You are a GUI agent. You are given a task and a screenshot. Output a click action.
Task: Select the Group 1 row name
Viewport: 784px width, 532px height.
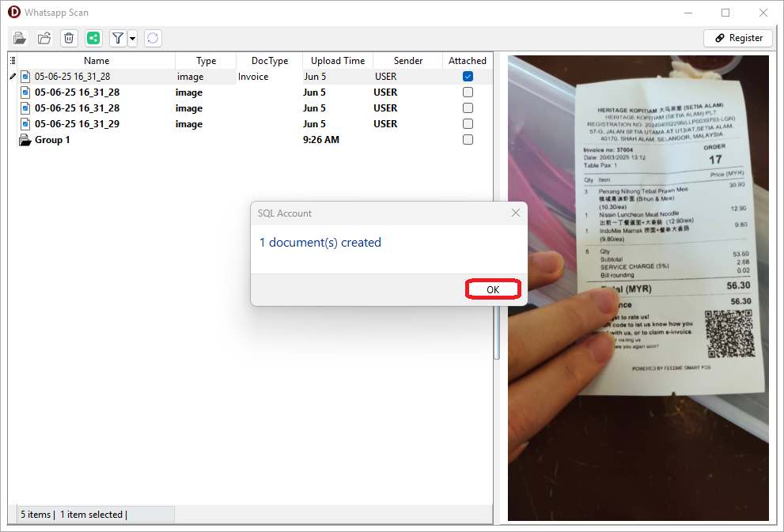click(x=52, y=140)
